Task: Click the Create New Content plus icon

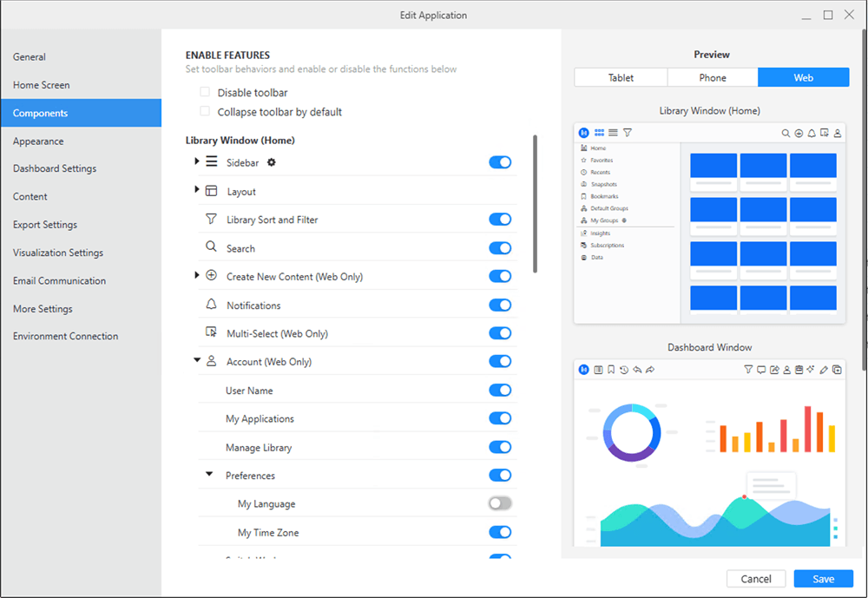Action: (x=211, y=276)
